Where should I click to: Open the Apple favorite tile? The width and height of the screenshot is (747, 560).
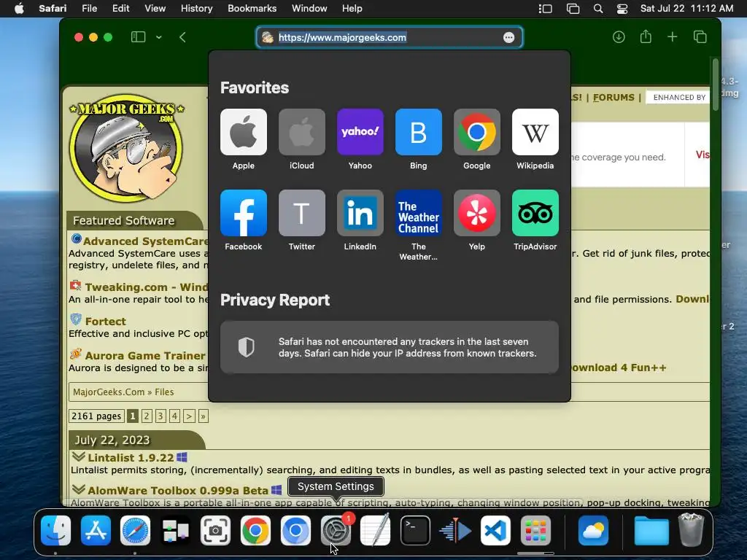click(244, 132)
